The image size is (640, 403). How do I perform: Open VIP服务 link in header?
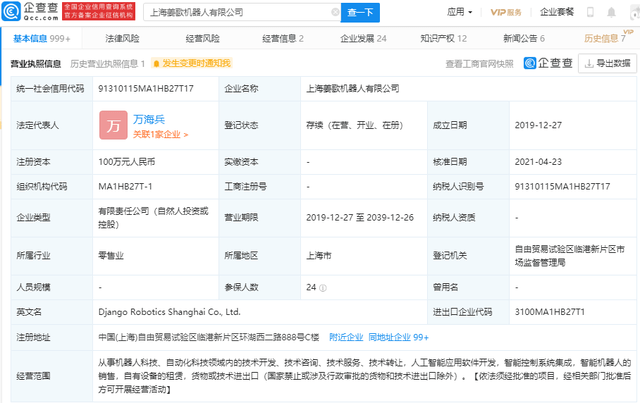click(506, 12)
